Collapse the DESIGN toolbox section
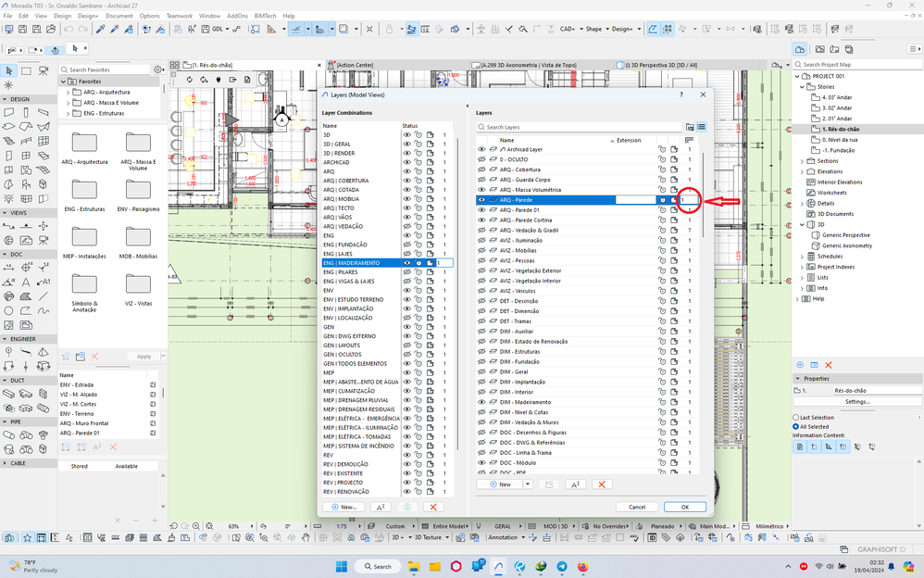The width and height of the screenshot is (924, 578). tap(6, 100)
